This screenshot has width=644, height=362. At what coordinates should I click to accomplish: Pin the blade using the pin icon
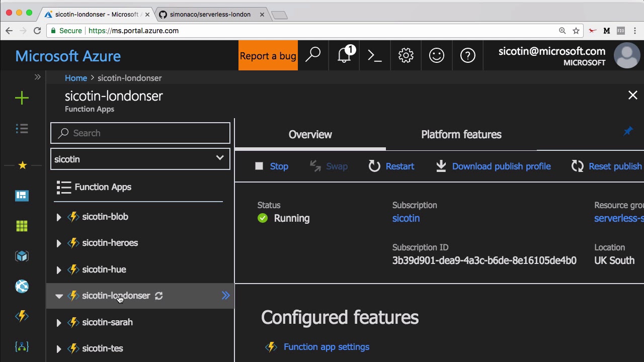pyautogui.click(x=628, y=131)
